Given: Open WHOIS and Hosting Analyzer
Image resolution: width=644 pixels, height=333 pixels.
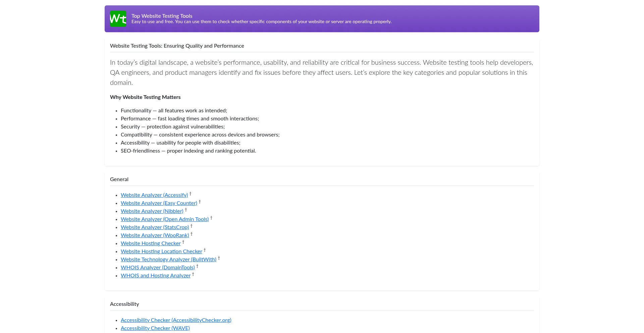Looking at the screenshot, I should tap(155, 276).
